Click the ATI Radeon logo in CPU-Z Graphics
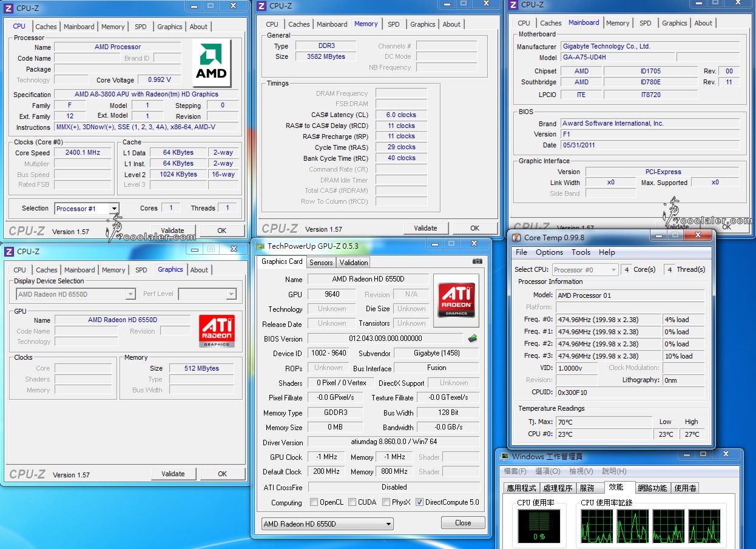Screen dimensions: 756x549 coord(217,331)
